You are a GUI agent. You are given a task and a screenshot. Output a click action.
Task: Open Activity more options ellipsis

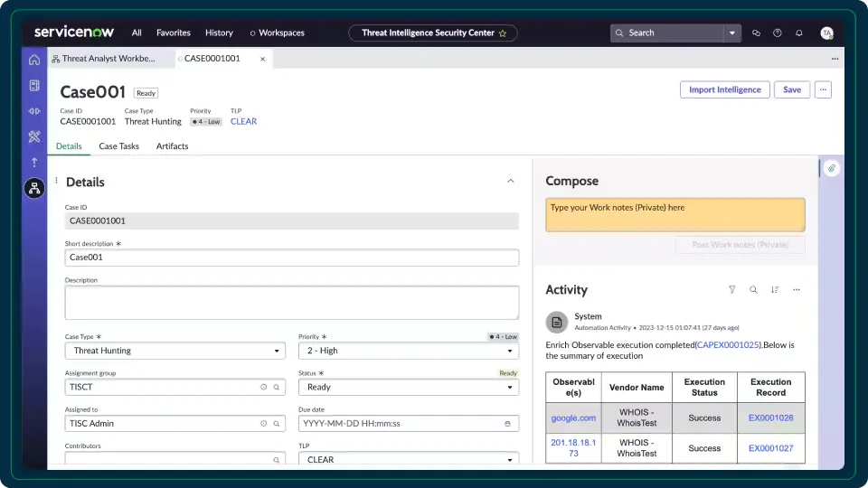tap(797, 289)
